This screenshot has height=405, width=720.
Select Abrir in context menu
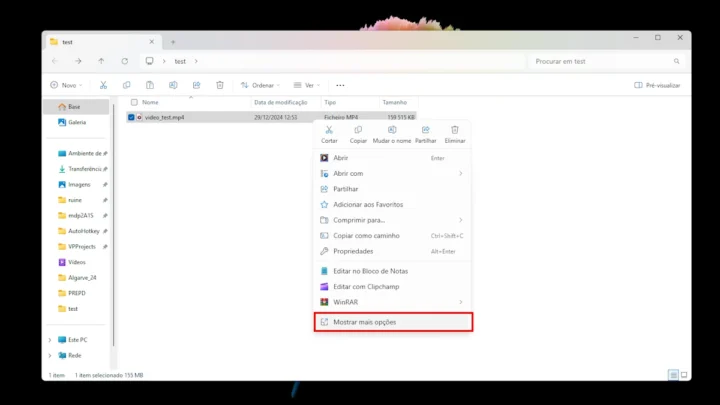pyautogui.click(x=393, y=158)
